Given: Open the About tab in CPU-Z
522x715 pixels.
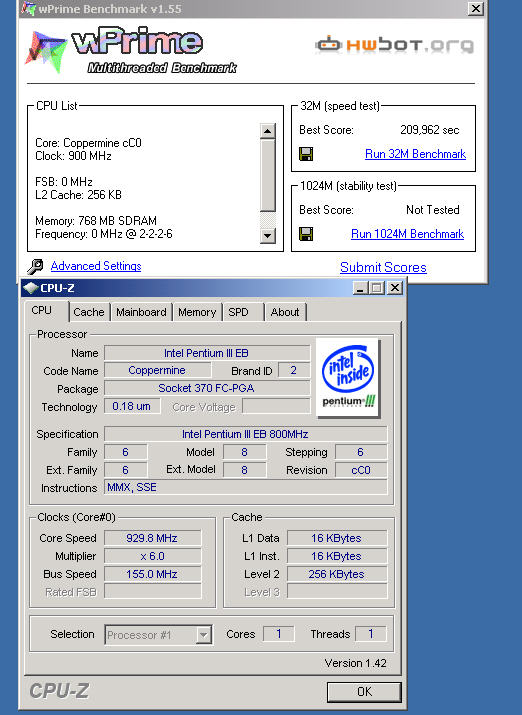Looking at the screenshot, I should (x=285, y=312).
